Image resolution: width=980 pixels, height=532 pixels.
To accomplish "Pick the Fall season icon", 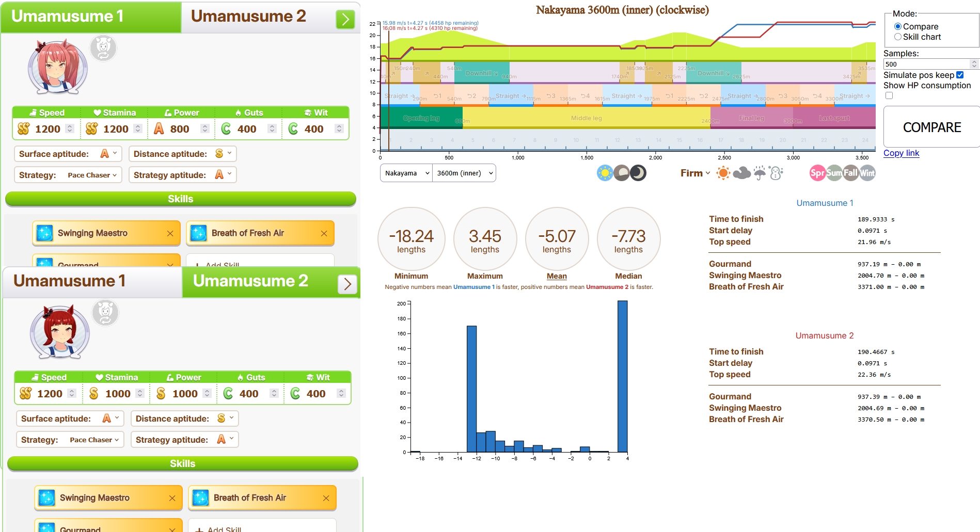I will (850, 173).
